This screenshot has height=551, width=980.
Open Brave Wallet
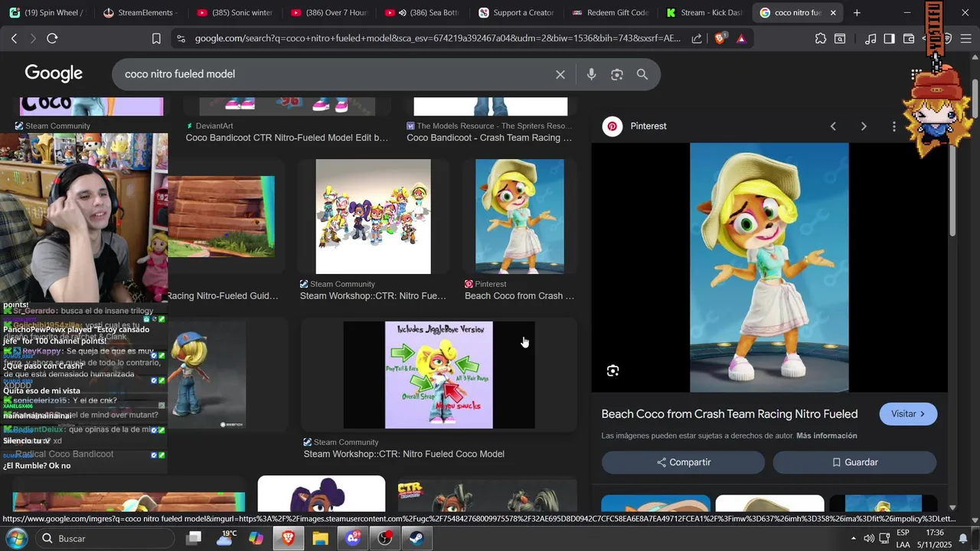(909, 38)
